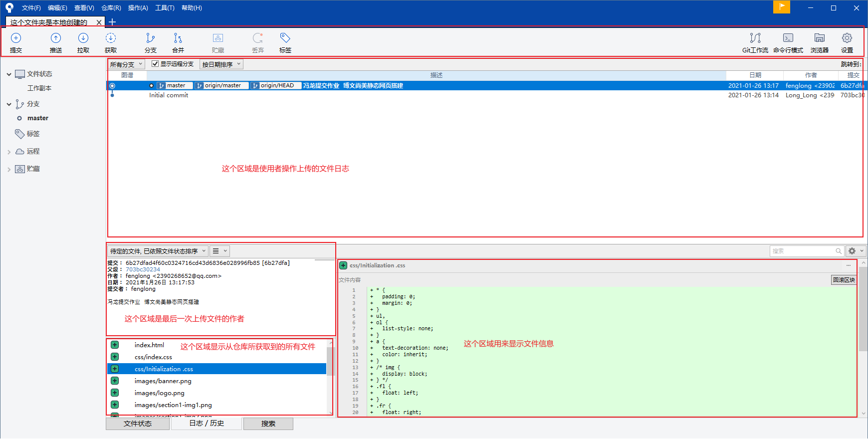The image size is (868, 439).
Task: Click the 作者 column header
Action: click(x=811, y=75)
